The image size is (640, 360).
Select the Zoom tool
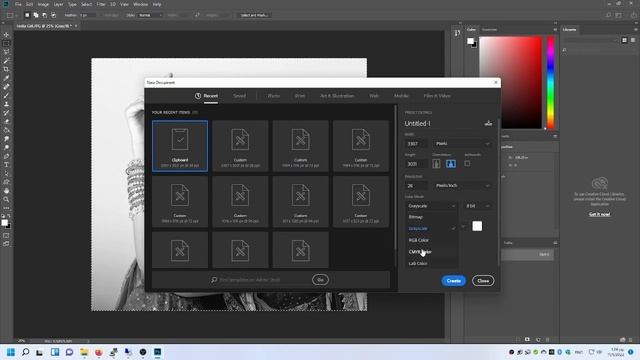tap(6, 200)
